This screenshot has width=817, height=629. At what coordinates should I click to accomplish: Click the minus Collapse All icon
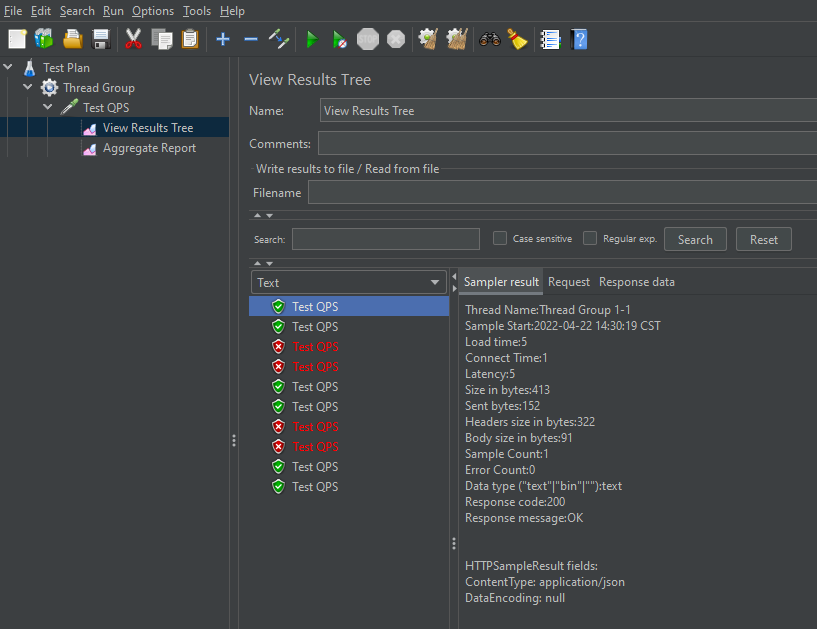(251, 39)
